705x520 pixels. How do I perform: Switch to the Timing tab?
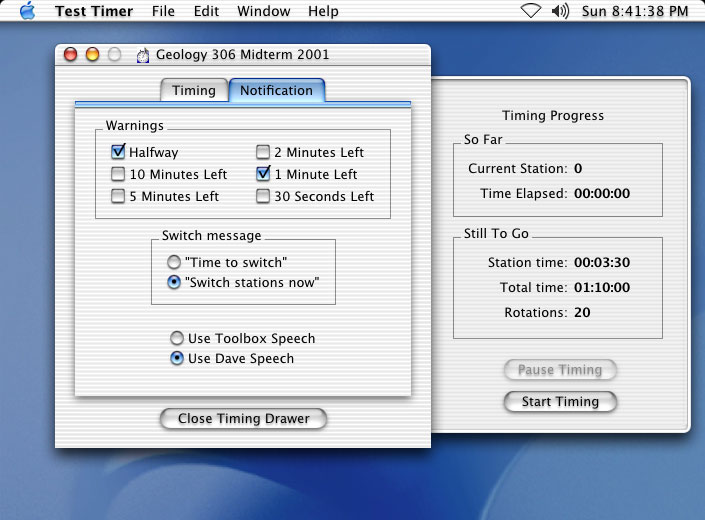pos(193,90)
